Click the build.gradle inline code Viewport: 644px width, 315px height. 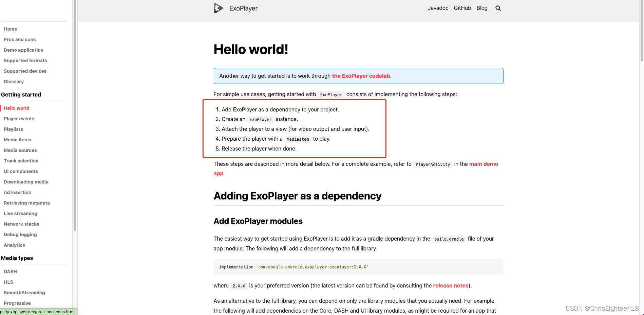coord(449,239)
